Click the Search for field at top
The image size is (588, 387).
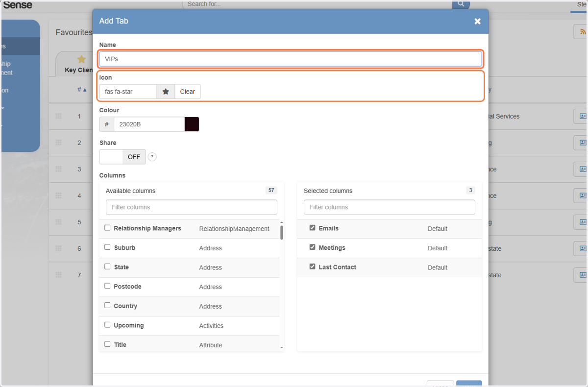click(x=317, y=4)
